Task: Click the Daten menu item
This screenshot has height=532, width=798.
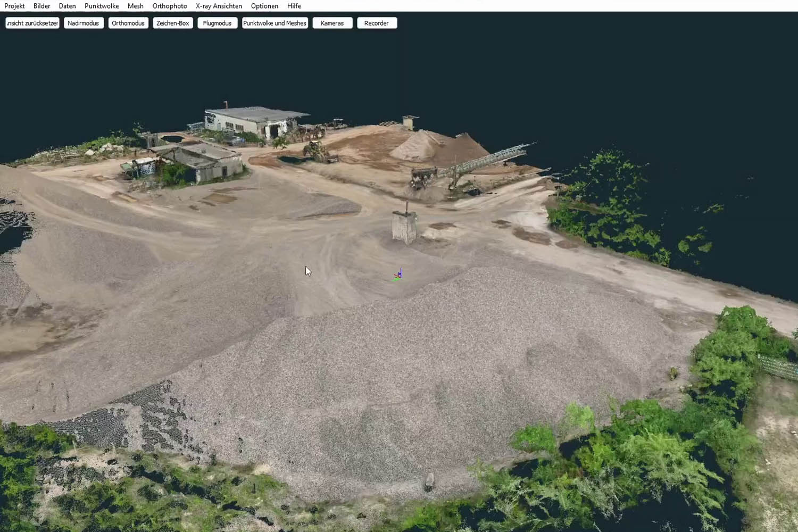Action: 67,6
